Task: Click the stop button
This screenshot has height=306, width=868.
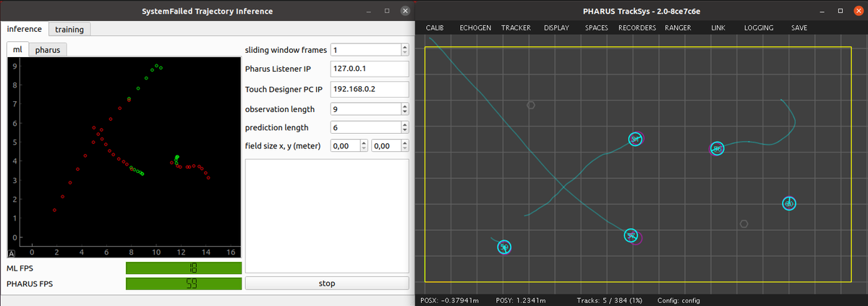Action: 327,283
